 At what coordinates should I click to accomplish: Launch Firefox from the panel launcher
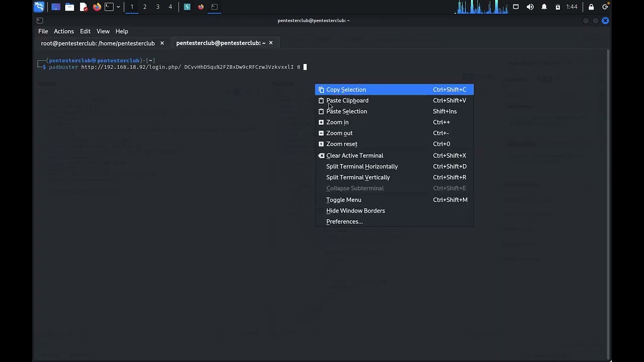97,7
